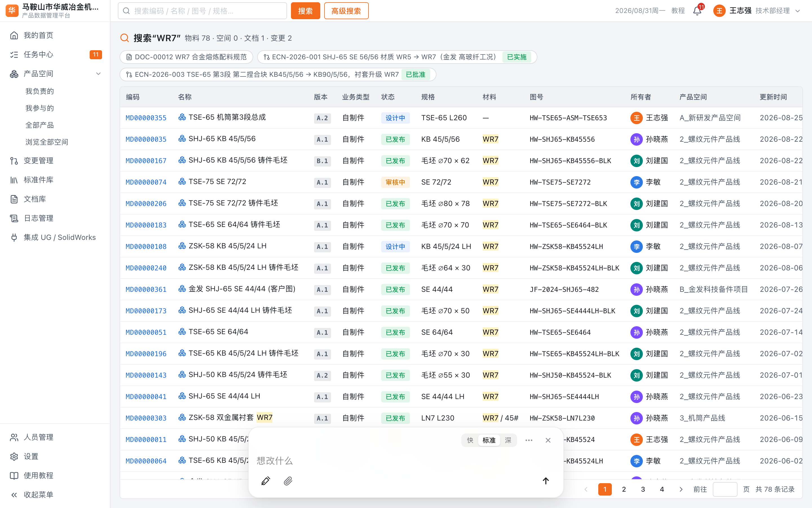The image size is (812, 508).
Task: Open 集成 UG / SolidWorks plug icon
Action: click(x=14, y=237)
